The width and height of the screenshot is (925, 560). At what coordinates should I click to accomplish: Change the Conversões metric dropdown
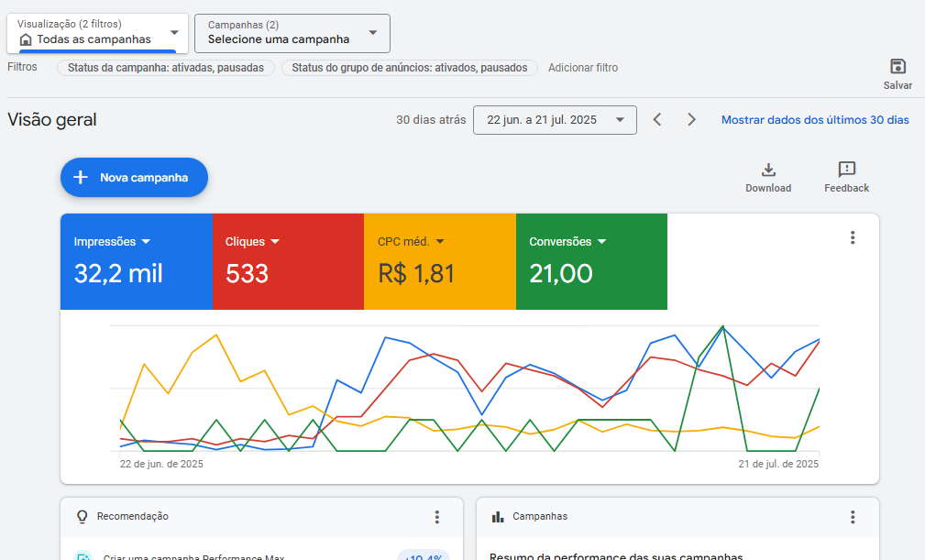[602, 242]
